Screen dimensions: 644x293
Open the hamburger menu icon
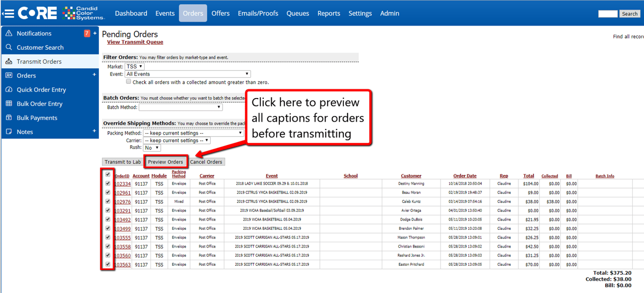[8, 13]
